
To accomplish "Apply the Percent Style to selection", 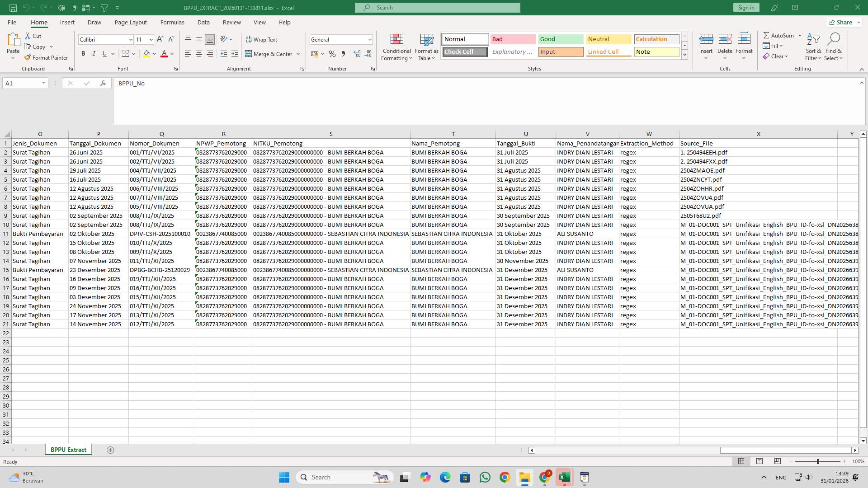I will 332,54.
